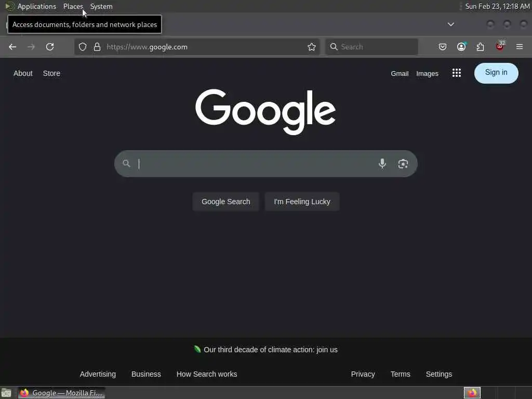Screen dimensions: 532x399
Task: Click the Sign in button
Action: pos(496,73)
